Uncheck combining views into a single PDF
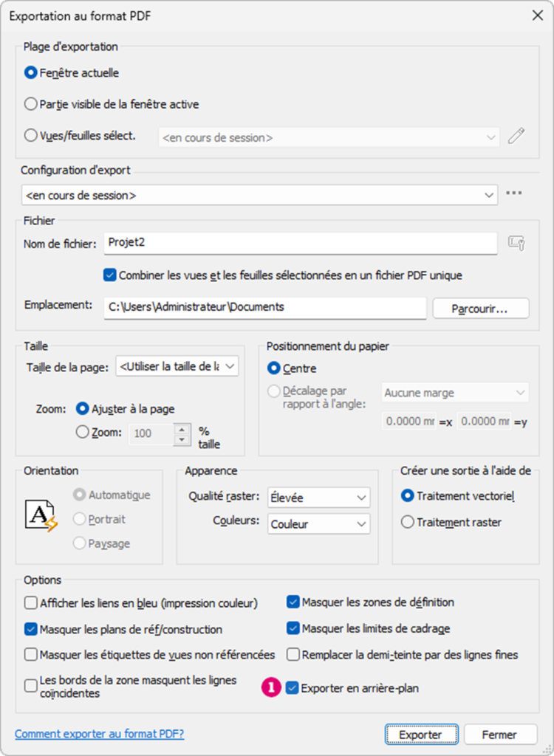554x756 pixels. point(109,273)
